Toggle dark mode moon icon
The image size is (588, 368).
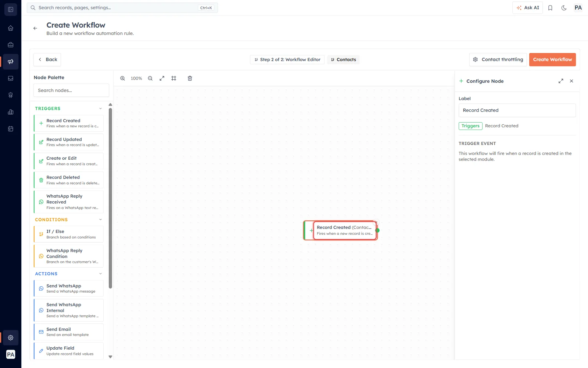pos(564,8)
